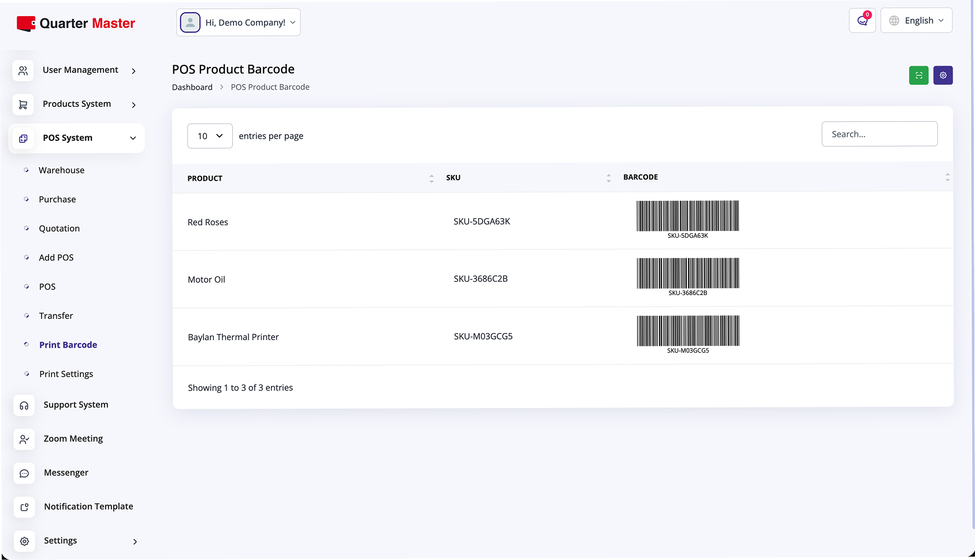Click the User Management sidebar icon

23,70
